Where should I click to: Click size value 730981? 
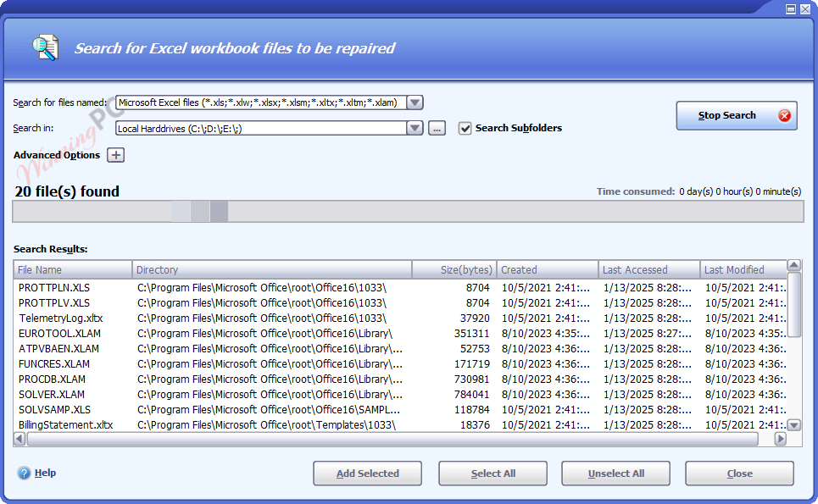tap(471, 379)
